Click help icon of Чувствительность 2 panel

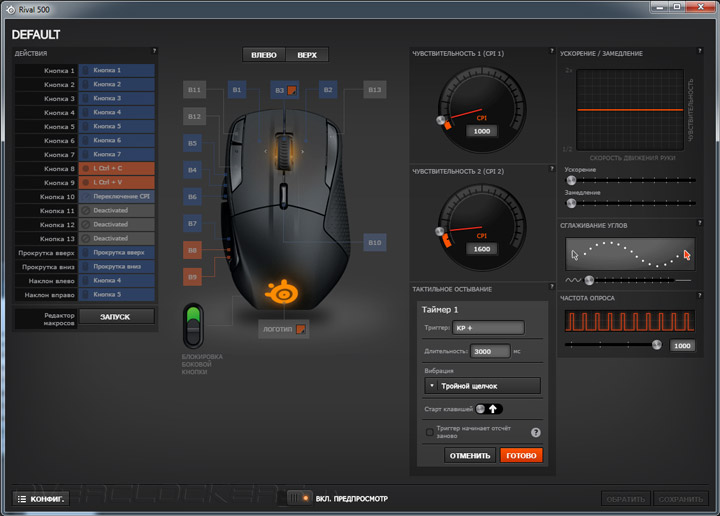coord(552,169)
